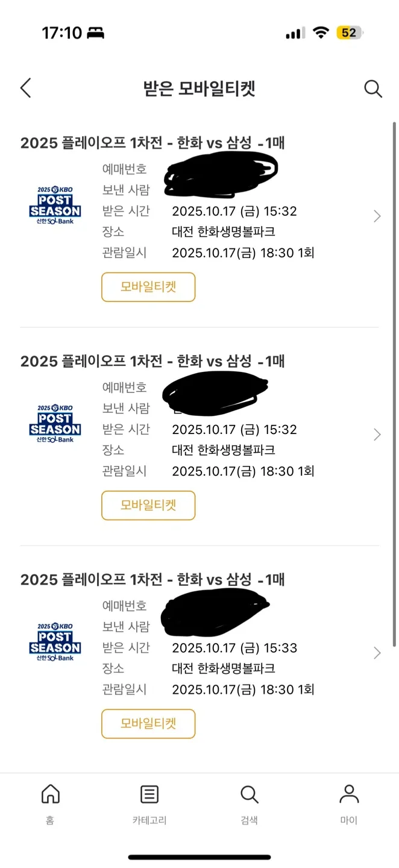Tap the Wi-Fi icon in status bar
This screenshot has height=868, width=399.
click(321, 33)
